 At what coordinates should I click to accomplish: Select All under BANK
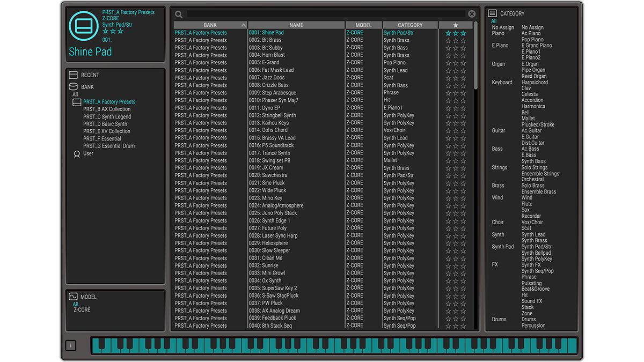(75, 94)
